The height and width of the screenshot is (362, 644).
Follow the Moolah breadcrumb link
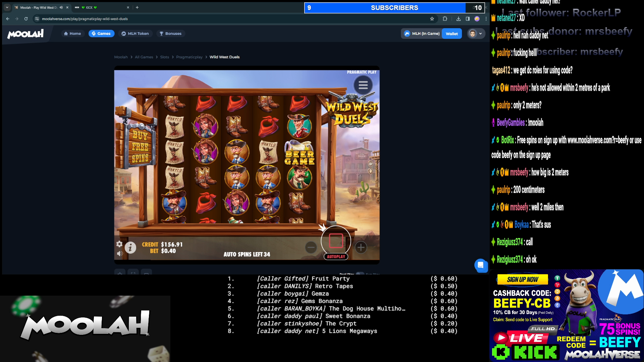[x=121, y=57]
